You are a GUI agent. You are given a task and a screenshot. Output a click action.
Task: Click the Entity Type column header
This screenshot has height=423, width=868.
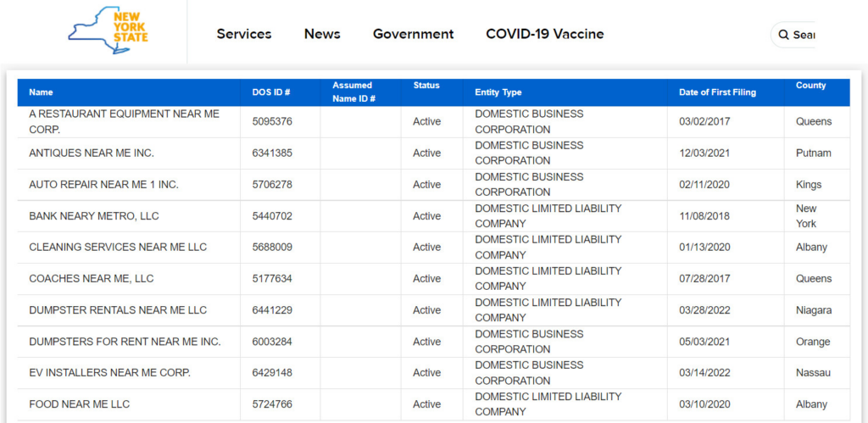tap(498, 92)
